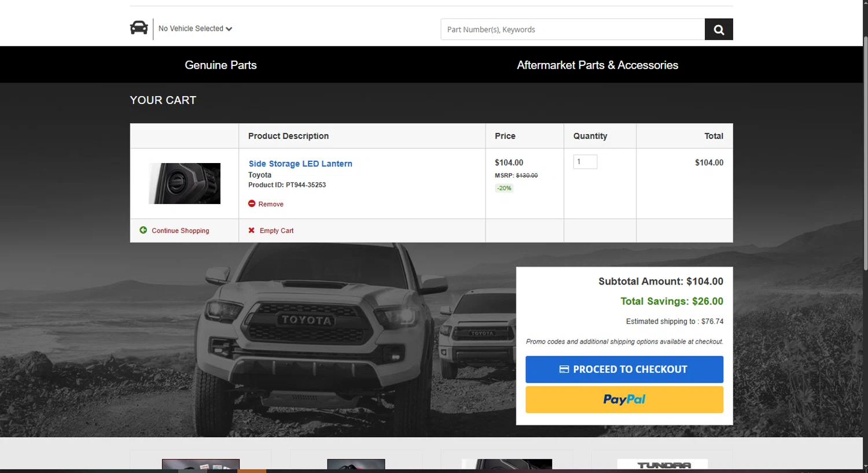Viewport: 868px width, 473px height.
Task: Click the green Continue Shopping arrow icon
Action: point(143,230)
